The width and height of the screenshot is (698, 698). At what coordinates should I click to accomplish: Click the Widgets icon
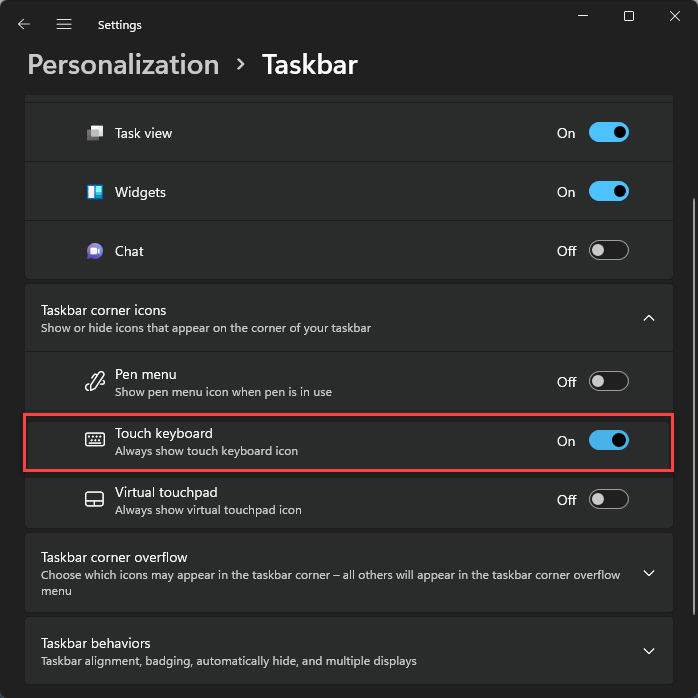tap(95, 192)
